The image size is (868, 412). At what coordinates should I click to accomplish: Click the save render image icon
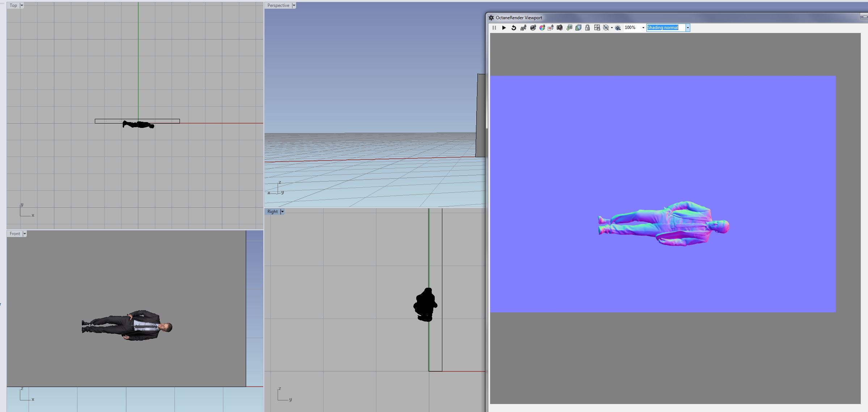(569, 28)
